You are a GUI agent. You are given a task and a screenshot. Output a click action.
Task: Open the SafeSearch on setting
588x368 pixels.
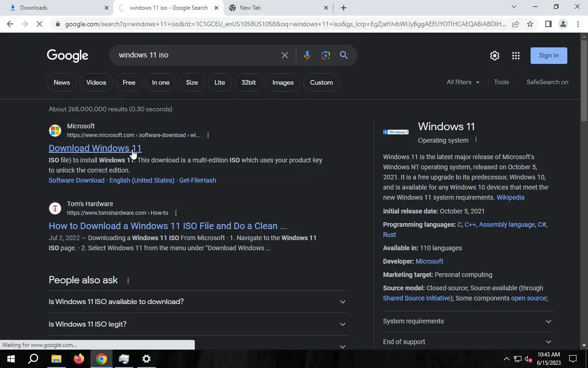coord(547,82)
